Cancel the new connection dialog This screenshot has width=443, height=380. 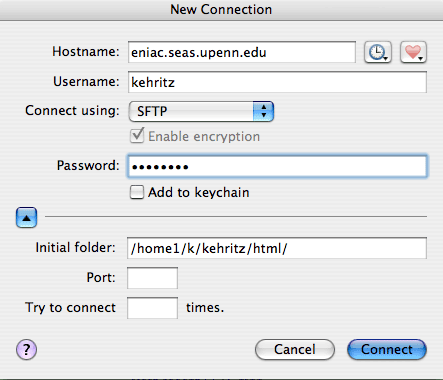coord(295,349)
